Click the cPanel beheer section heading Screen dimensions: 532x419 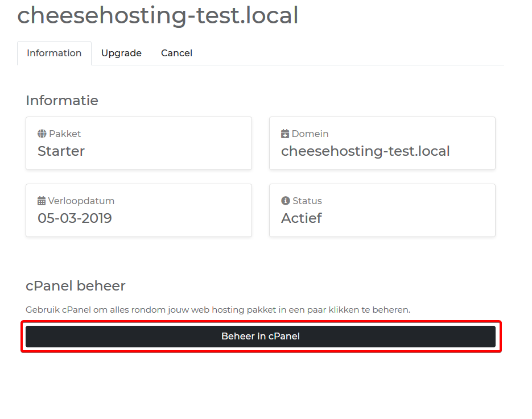[x=76, y=286]
